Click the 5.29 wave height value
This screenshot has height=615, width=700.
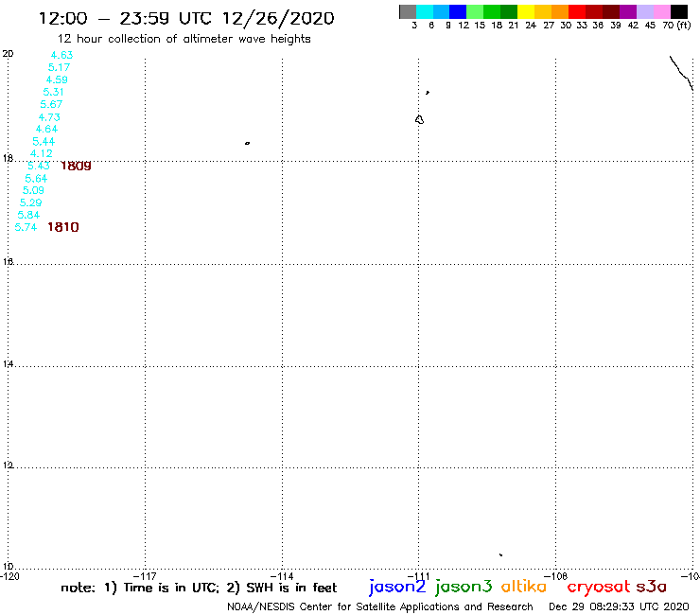(30, 202)
